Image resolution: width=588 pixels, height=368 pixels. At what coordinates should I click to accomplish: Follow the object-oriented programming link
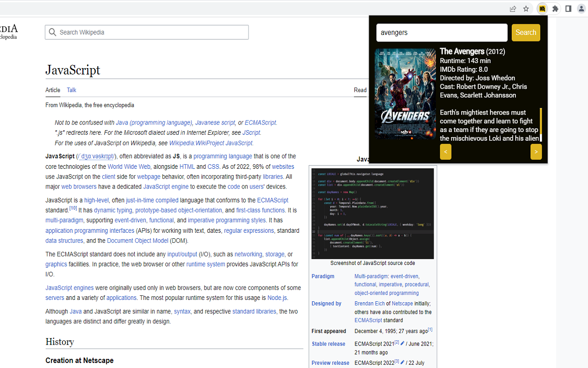tap(387, 293)
